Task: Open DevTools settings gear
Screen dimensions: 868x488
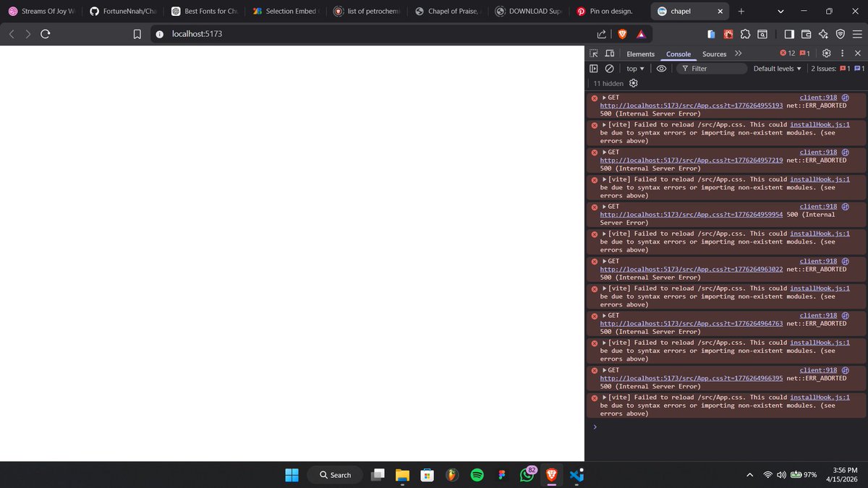Action: point(827,53)
